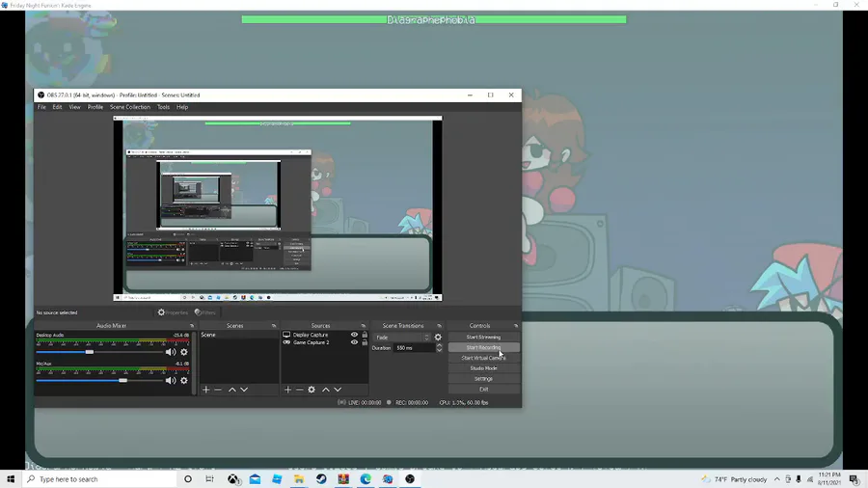Hide Display Capture source via eye icon
This screenshot has height=488, width=868.
tap(354, 335)
